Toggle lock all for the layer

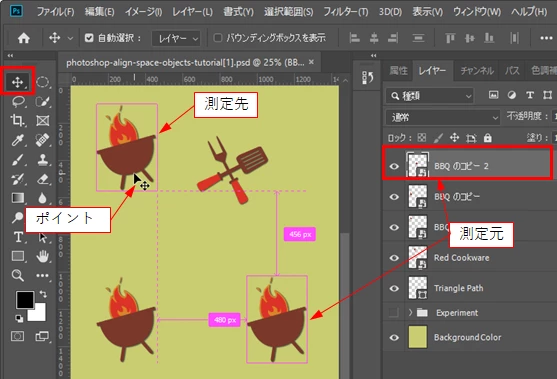pyautogui.click(x=488, y=138)
